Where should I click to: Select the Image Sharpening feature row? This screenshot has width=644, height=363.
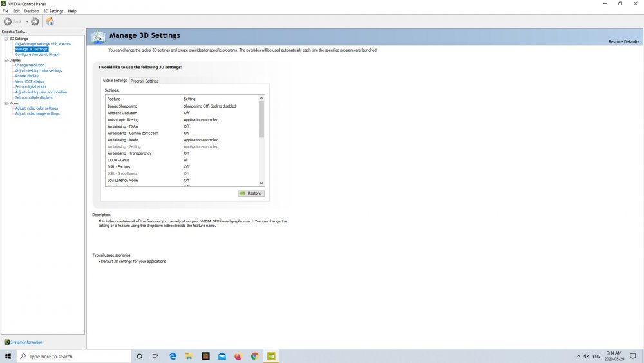pyautogui.click(x=182, y=106)
